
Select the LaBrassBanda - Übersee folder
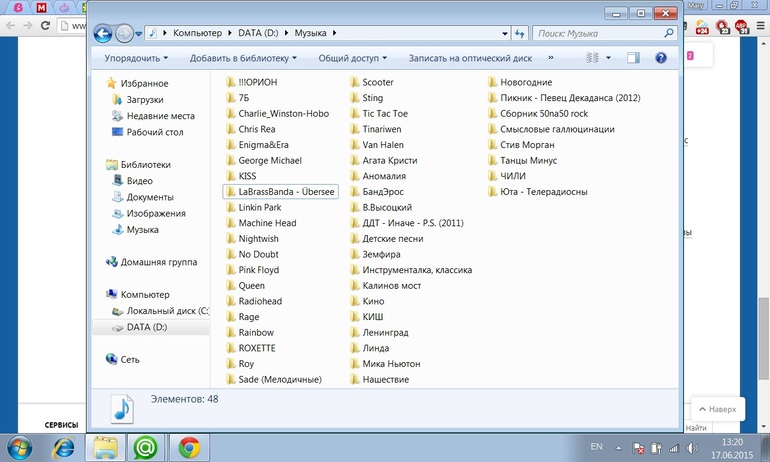point(280,191)
